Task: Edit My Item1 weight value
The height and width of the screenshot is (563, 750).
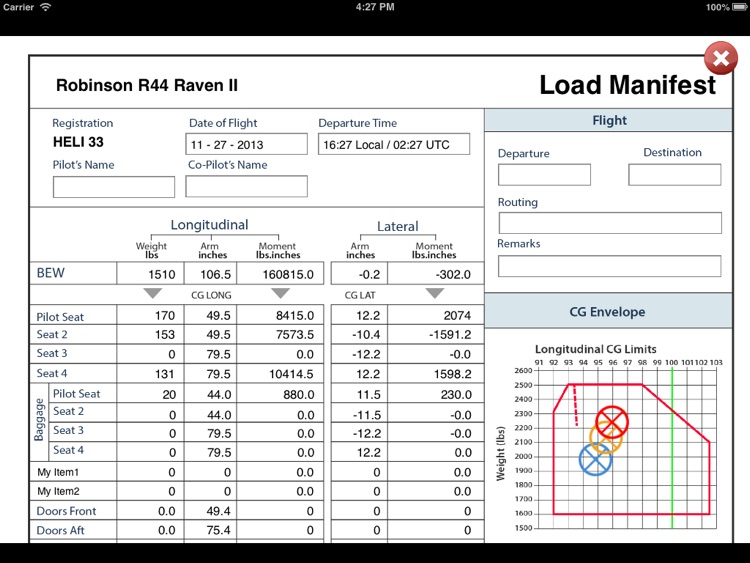Action: coord(150,472)
